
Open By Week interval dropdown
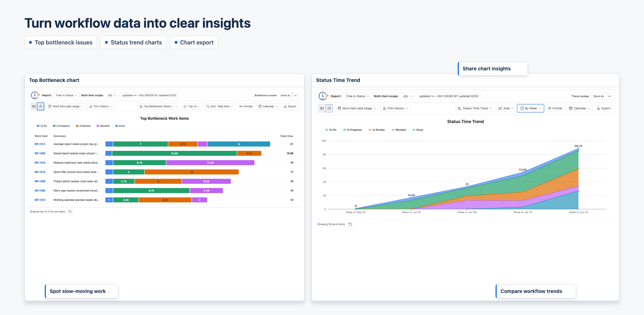[x=531, y=108]
